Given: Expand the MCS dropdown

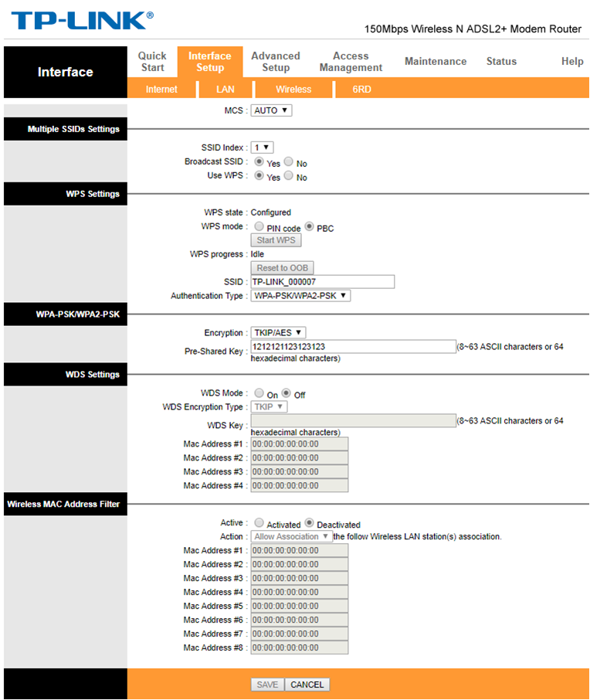Looking at the screenshot, I should (x=271, y=110).
